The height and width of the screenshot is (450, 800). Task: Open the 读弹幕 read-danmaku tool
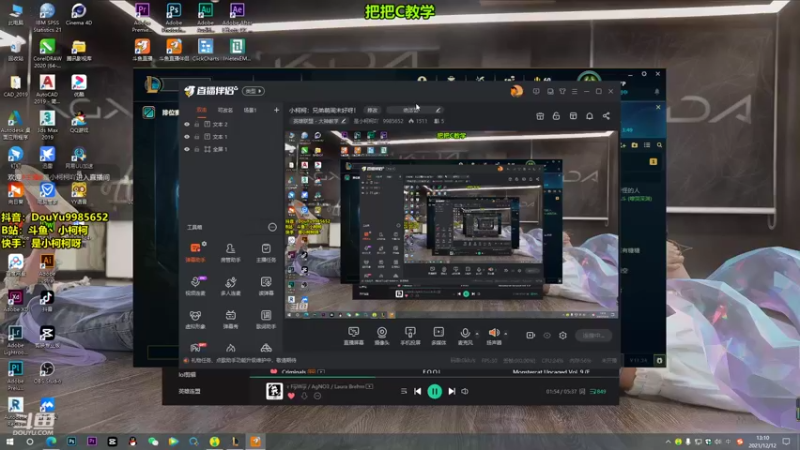[x=266, y=286]
